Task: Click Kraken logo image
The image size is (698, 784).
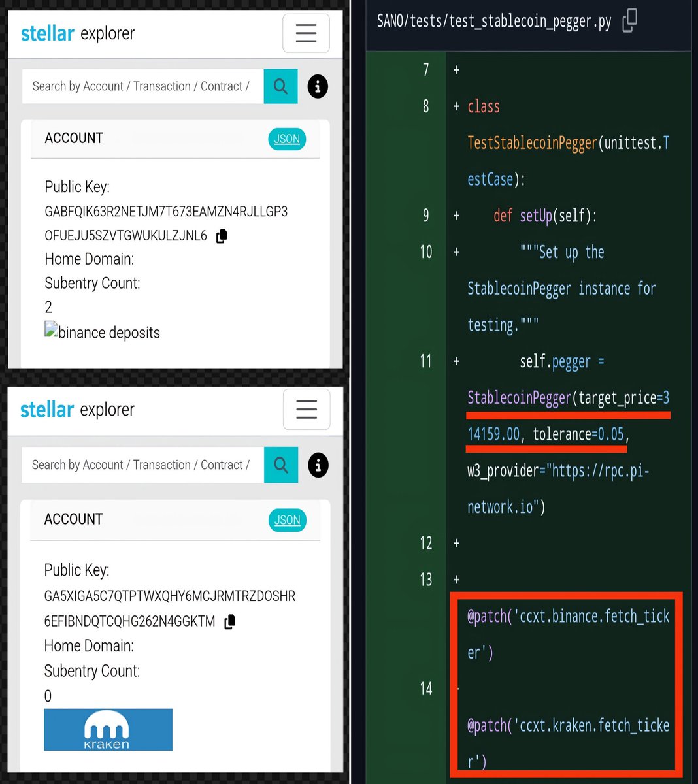Action: [108, 730]
